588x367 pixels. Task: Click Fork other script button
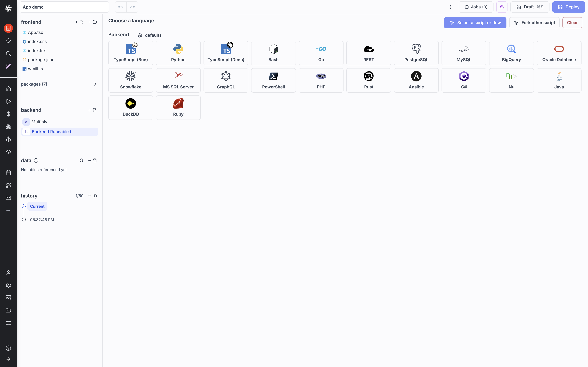click(x=534, y=23)
